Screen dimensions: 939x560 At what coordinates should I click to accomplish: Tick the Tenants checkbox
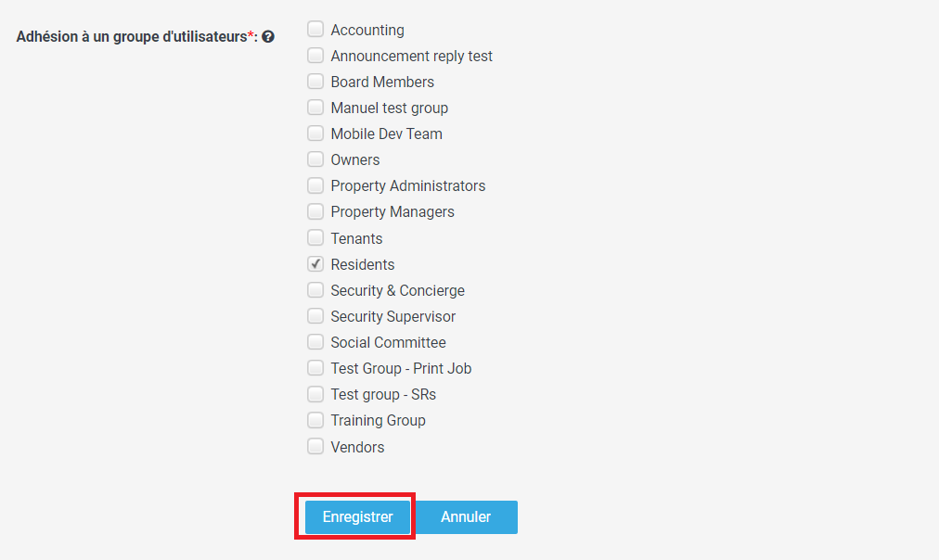coord(315,237)
